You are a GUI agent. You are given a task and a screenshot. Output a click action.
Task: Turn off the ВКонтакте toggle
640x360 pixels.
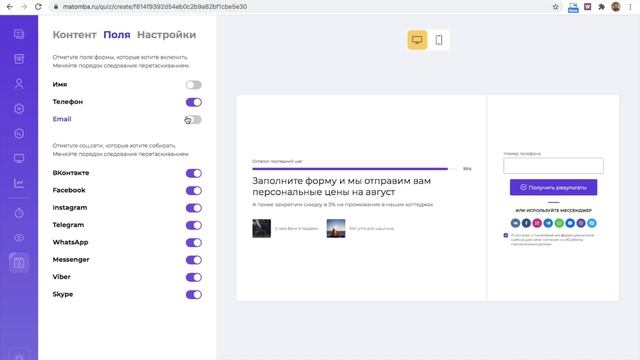coord(193,173)
